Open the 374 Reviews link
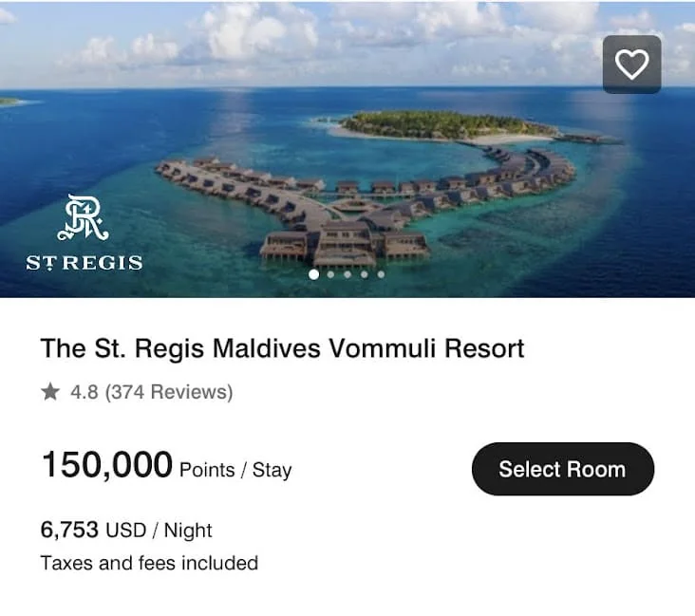695x616 pixels. pyautogui.click(x=168, y=392)
